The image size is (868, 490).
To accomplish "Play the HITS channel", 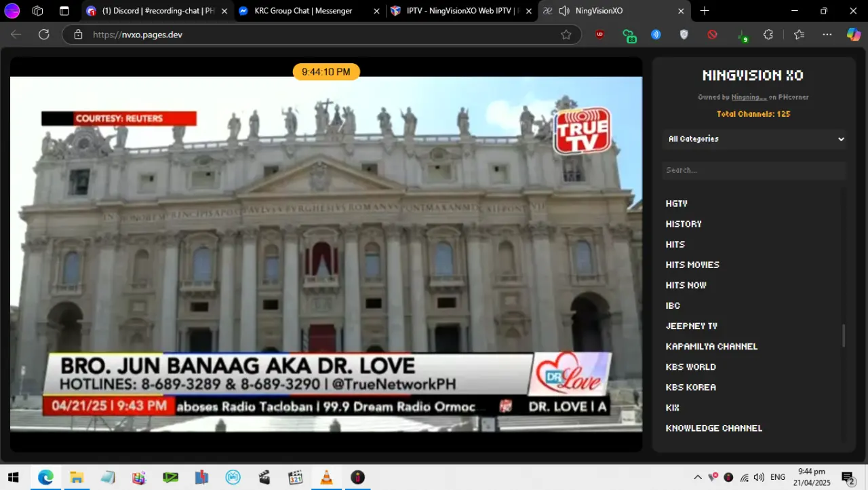I will 675,244.
